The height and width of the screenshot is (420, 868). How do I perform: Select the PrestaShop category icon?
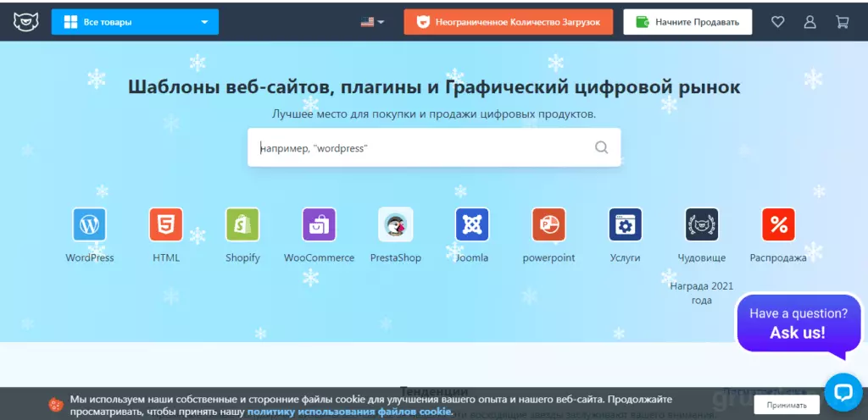(x=396, y=224)
